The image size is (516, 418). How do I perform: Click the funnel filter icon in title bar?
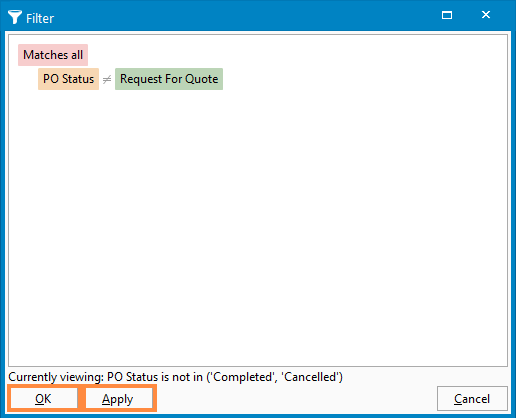pyautogui.click(x=15, y=17)
